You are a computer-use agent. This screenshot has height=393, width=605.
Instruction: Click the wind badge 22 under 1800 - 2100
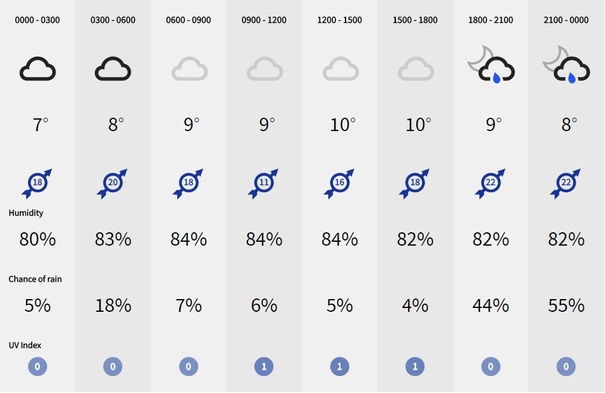click(x=490, y=183)
